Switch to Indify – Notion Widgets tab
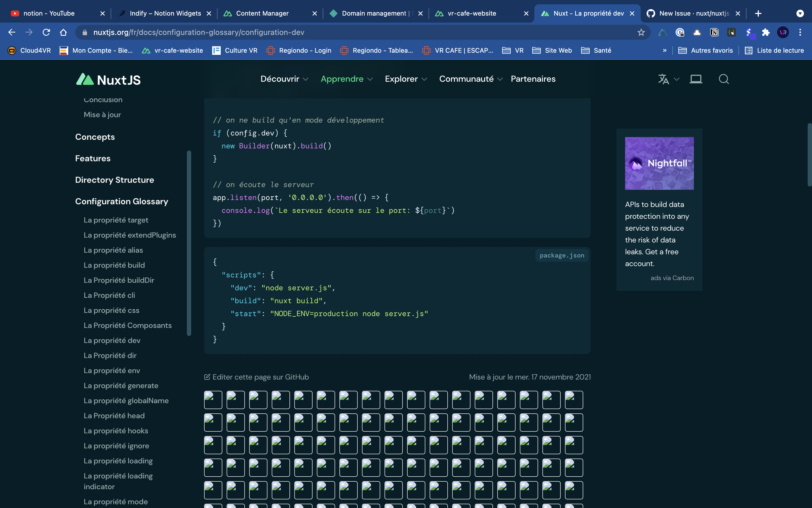Screen dimensions: 812x508 point(164,13)
